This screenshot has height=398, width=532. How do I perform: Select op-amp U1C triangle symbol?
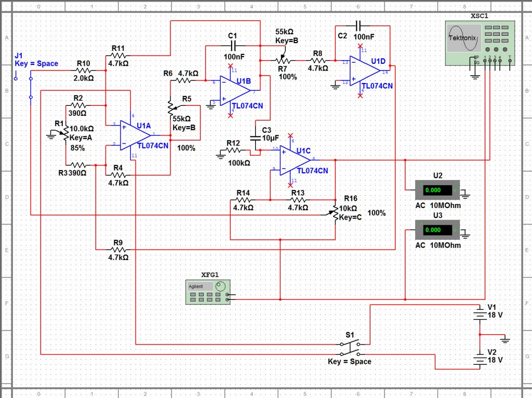click(x=295, y=160)
